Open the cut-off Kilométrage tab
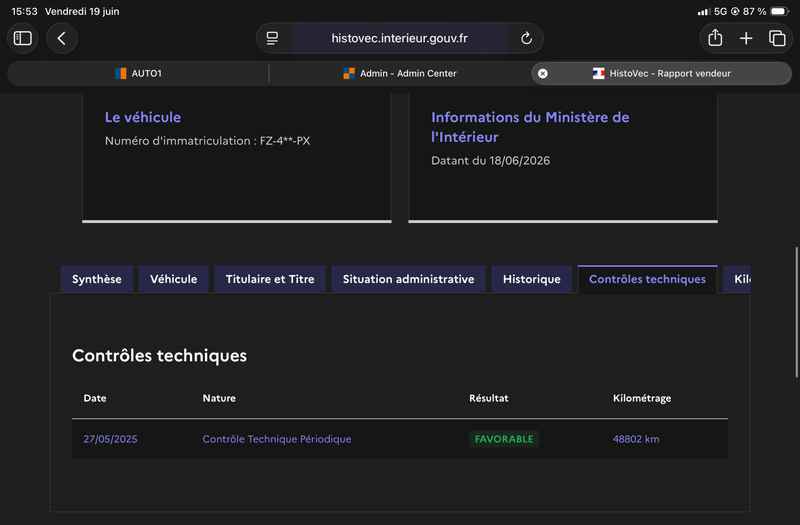The height and width of the screenshot is (525, 800). pos(737,279)
